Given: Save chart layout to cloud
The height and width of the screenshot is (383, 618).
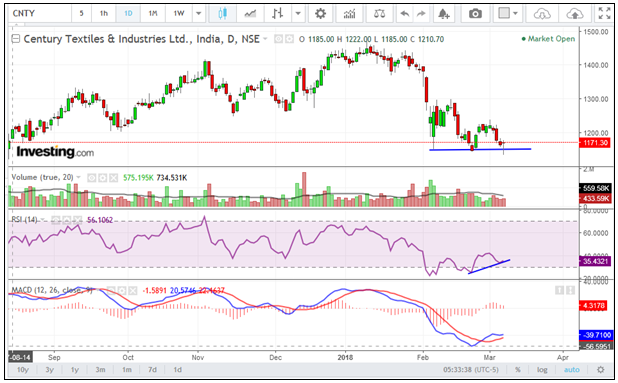Looking at the screenshot, I should [x=575, y=14].
